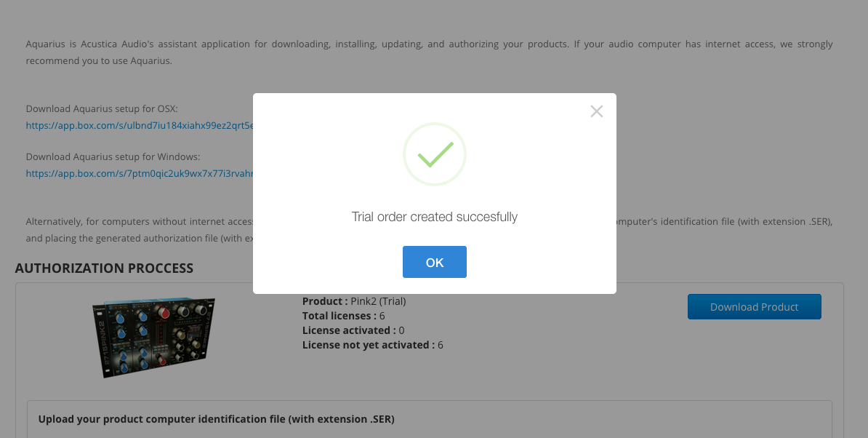Image resolution: width=868 pixels, height=438 pixels.
Task: Click 'Download Aquarius setup for OSX:' label
Action: point(102,109)
